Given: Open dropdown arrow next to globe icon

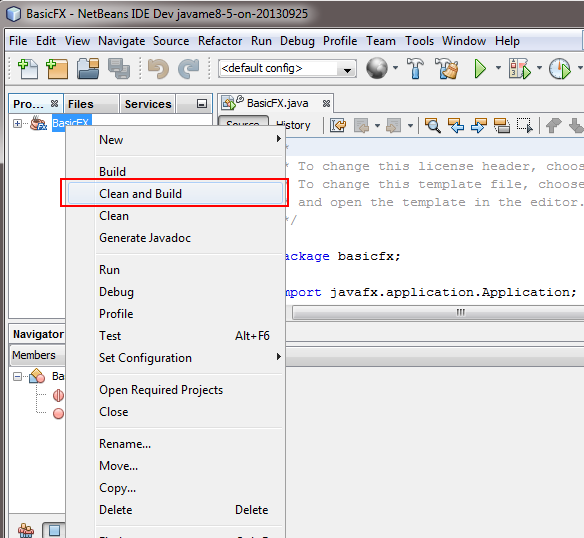Looking at the screenshot, I should (x=395, y=68).
